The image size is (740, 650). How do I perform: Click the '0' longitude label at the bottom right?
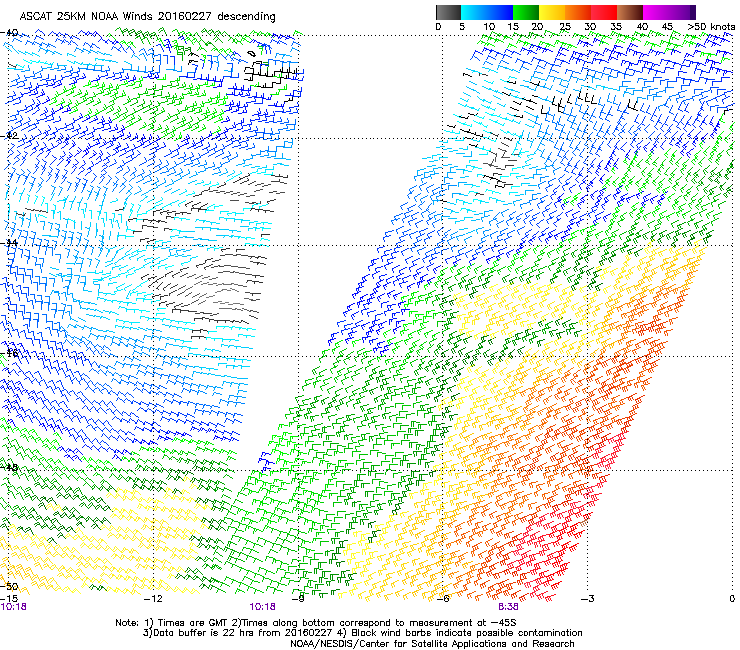point(732,599)
